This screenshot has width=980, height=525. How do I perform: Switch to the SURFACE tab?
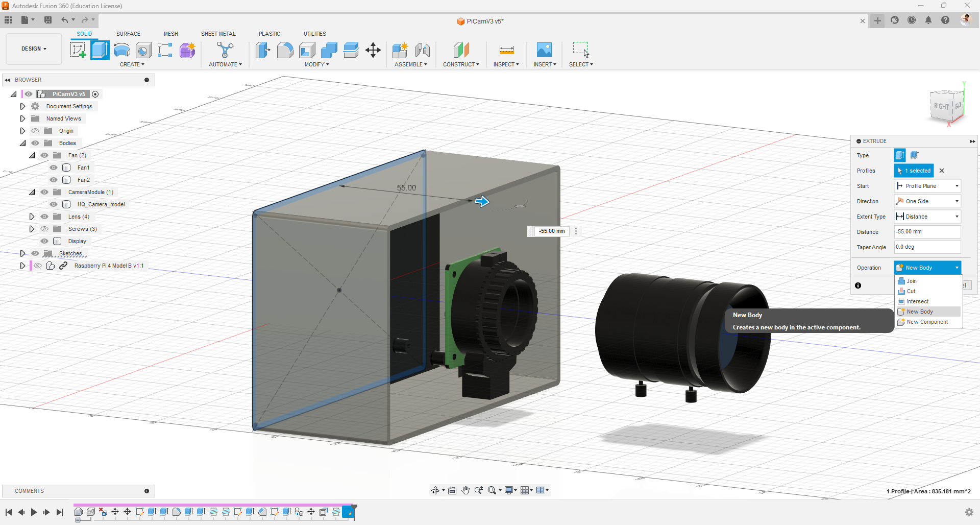(128, 34)
